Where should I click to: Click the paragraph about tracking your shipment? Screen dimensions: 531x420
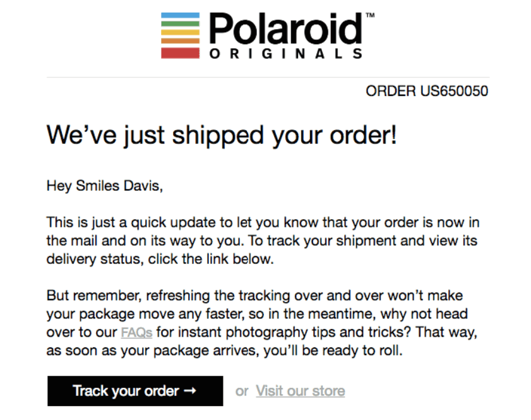click(x=262, y=241)
